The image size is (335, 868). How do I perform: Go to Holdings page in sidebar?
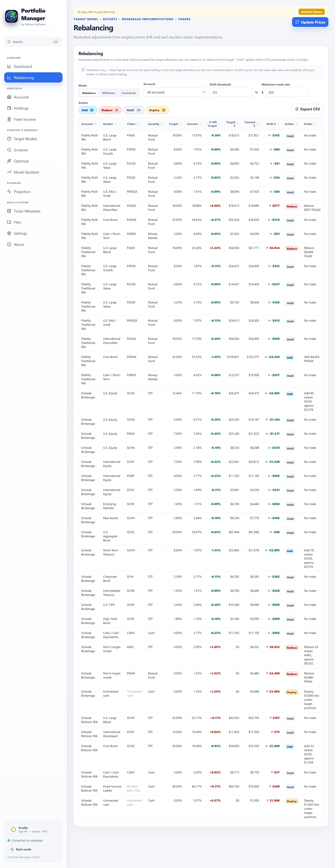click(33, 108)
